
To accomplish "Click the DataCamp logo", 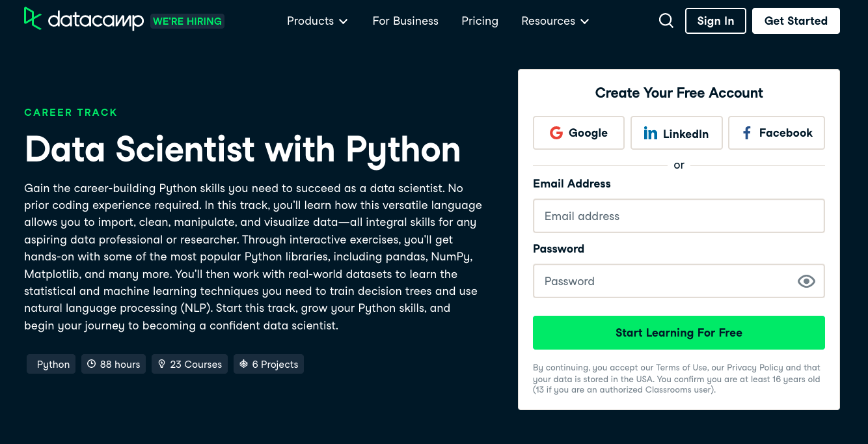I will (84, 20).
